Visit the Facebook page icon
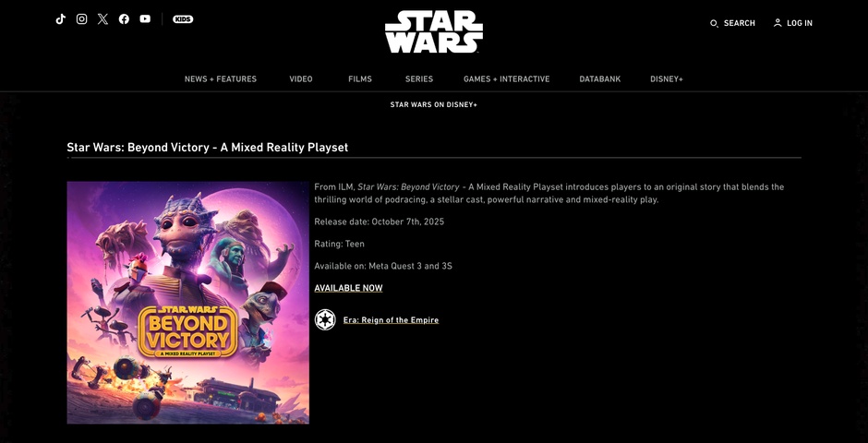 (x=124, y=18)
